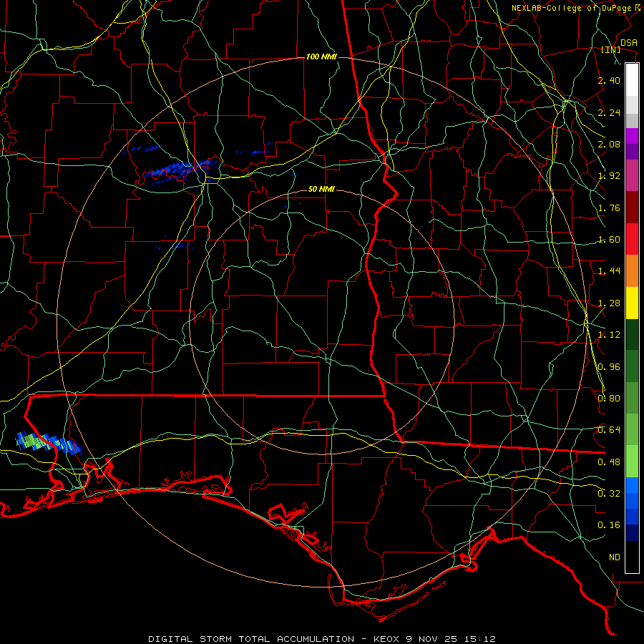Click the 0.48 legend value

click(609, 462)
